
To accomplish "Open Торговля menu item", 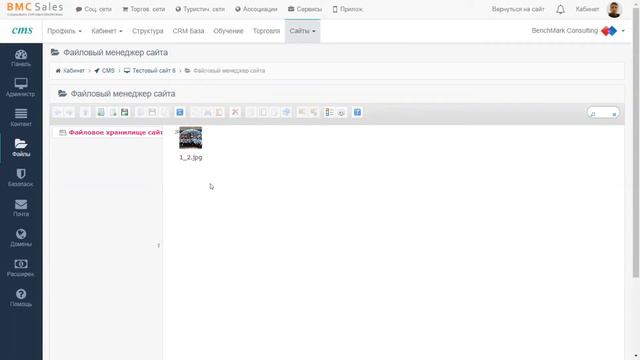I will pos(267,31).
